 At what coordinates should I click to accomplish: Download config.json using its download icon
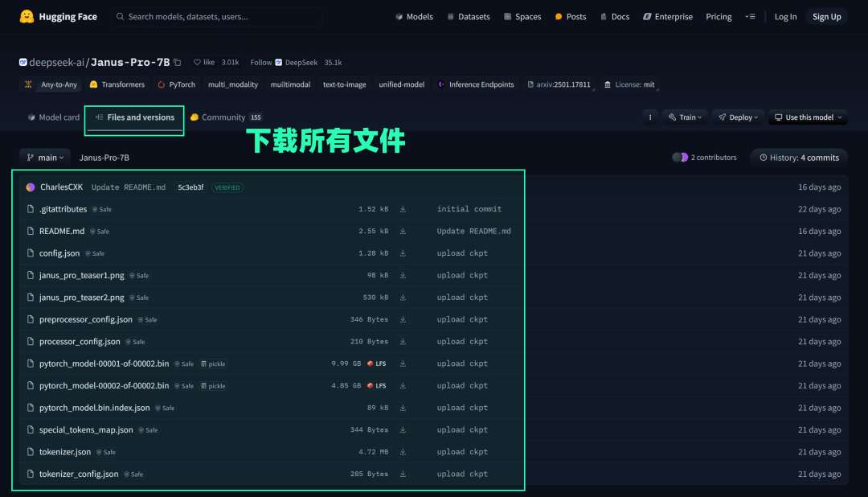(403, 253)
